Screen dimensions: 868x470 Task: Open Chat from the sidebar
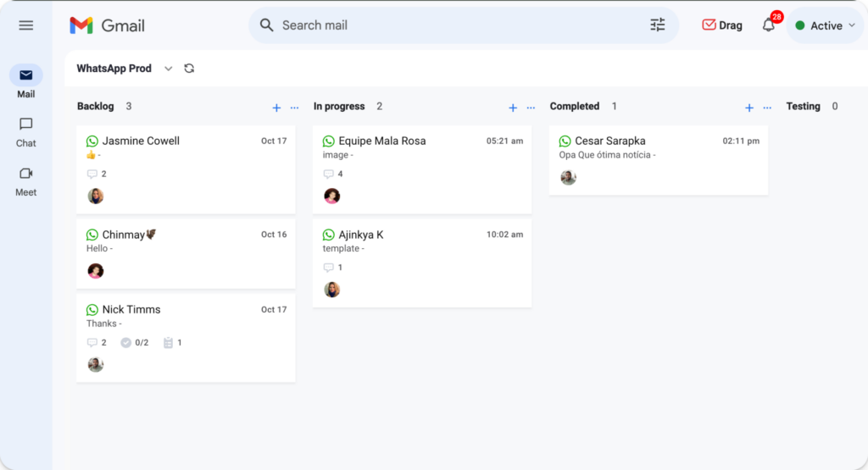coord(26,133)
